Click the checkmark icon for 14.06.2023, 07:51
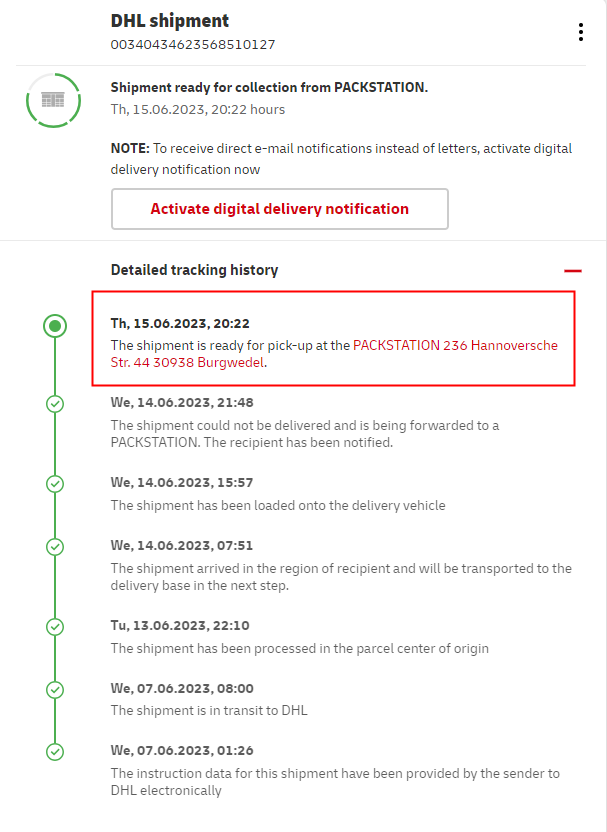Viewport: 607px width, 832px height. coord(55,547)
